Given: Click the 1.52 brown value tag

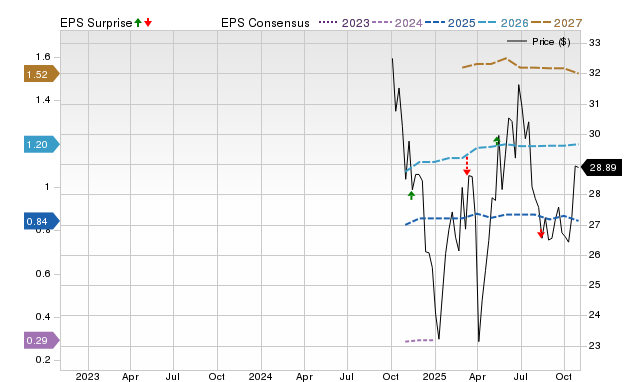Looking at the screenshot, I should click(42, 74).
